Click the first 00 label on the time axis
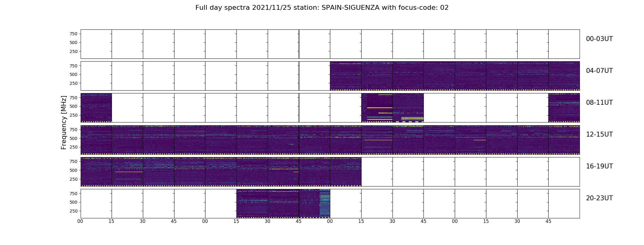The height and width of the screenshot is (245, 644). click(x=80, y=221)
